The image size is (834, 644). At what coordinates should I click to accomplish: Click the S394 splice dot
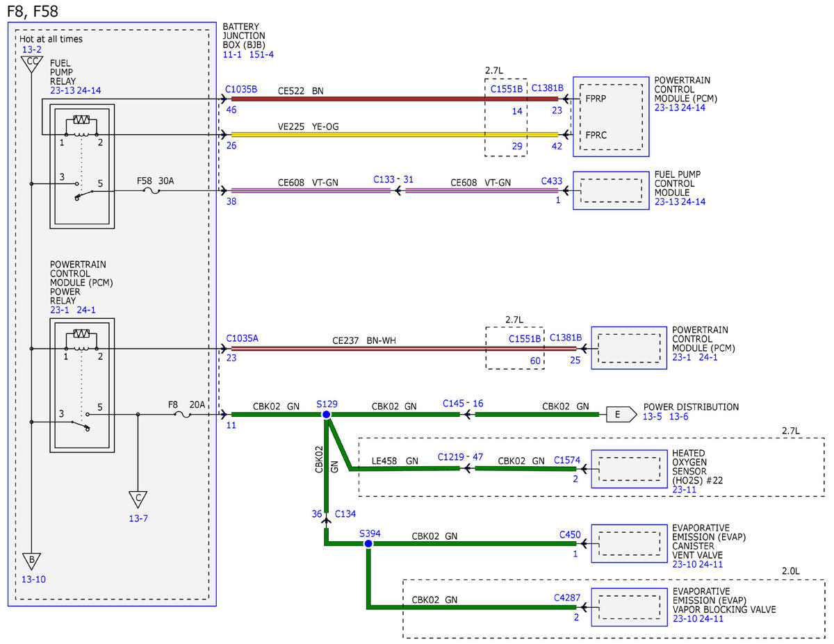pyautogui.click(x=368, y=543)
